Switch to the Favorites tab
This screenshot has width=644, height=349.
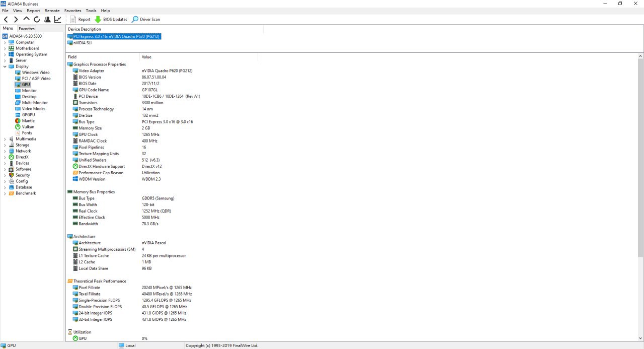point(27,29)
